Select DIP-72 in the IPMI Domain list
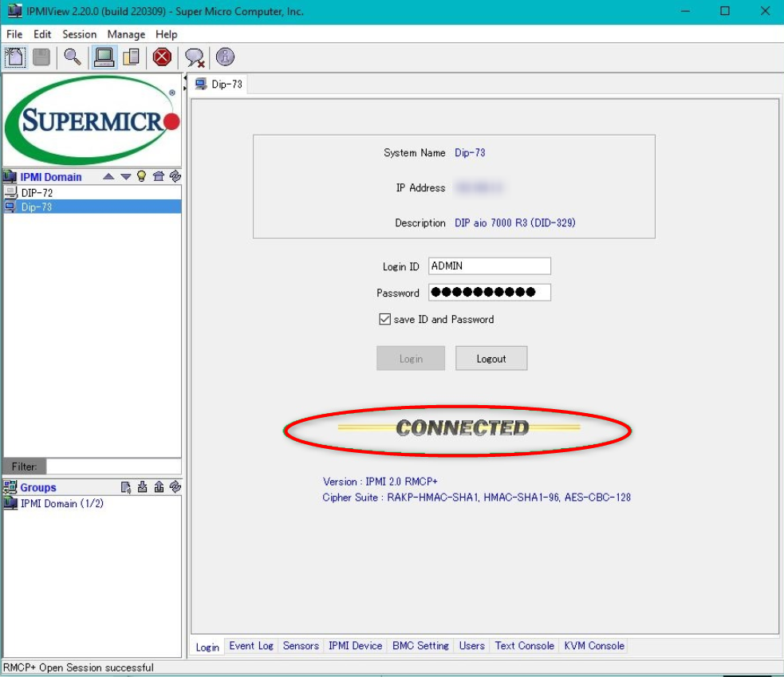This screenshot has width=784, height=677. pyautogui.click(x=92, y=192)
